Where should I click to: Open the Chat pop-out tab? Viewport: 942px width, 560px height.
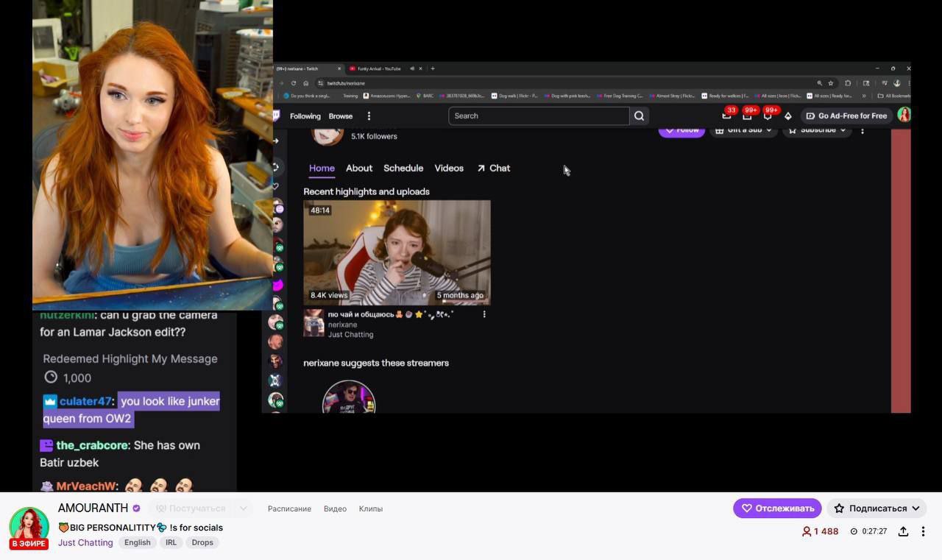(x=493, y=169)
